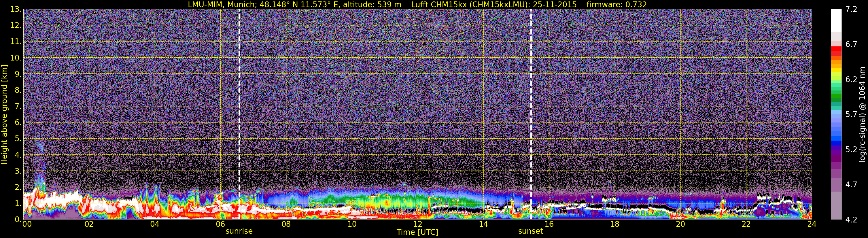
Task: Click the 'sunset' label below the axis
Action: click(x=531, y=231)
